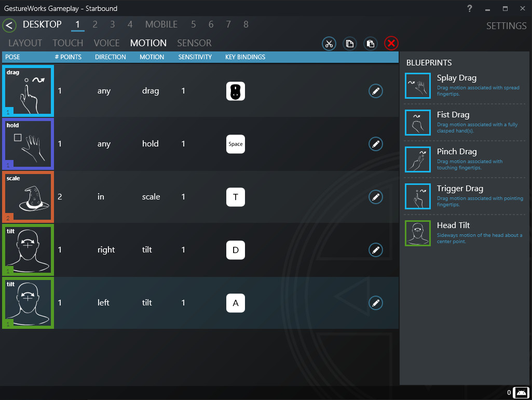Open SETTINGS
532x400 pixels.
[x=506, y=26]
